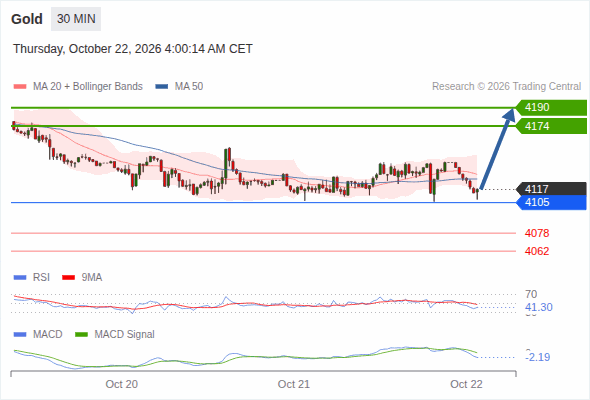Click the 'Oct 20' date axis label
Viewport: 590px width, 400px height.
coord(122,384)
